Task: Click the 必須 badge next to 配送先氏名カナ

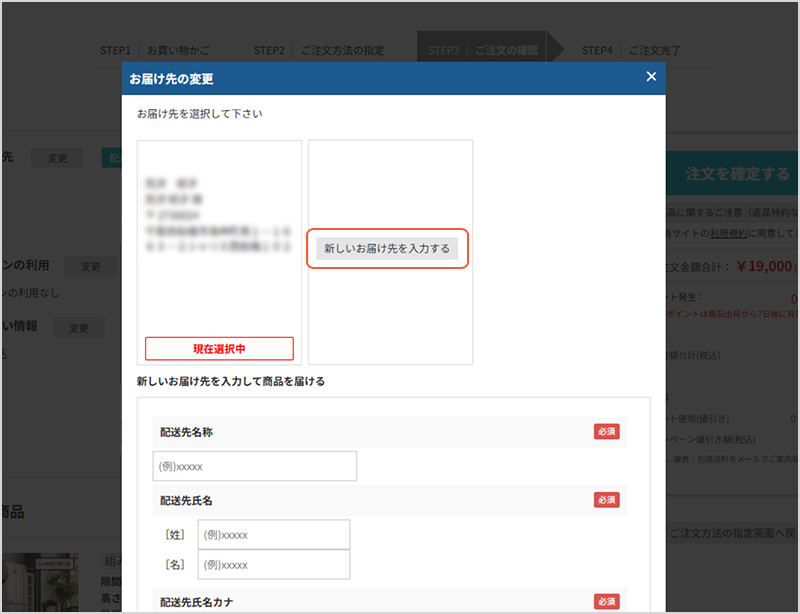Action: click(x=606, y=601)
